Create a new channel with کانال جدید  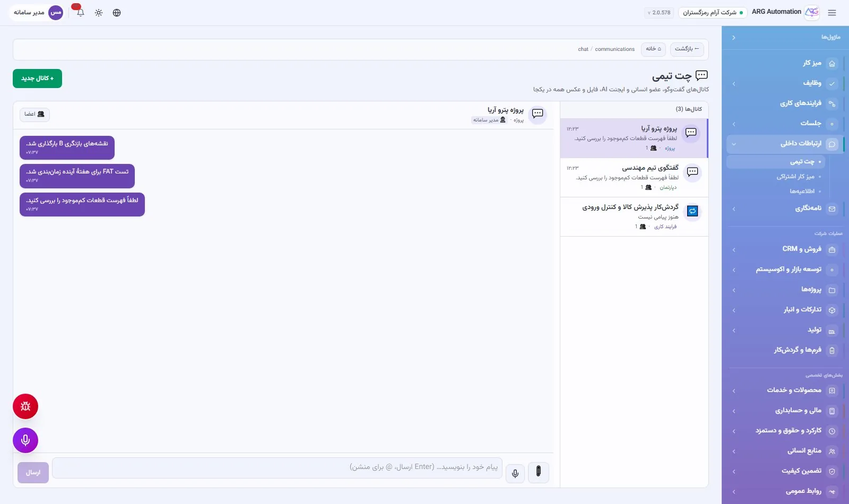pyautogui.click(x=37, y=79)
